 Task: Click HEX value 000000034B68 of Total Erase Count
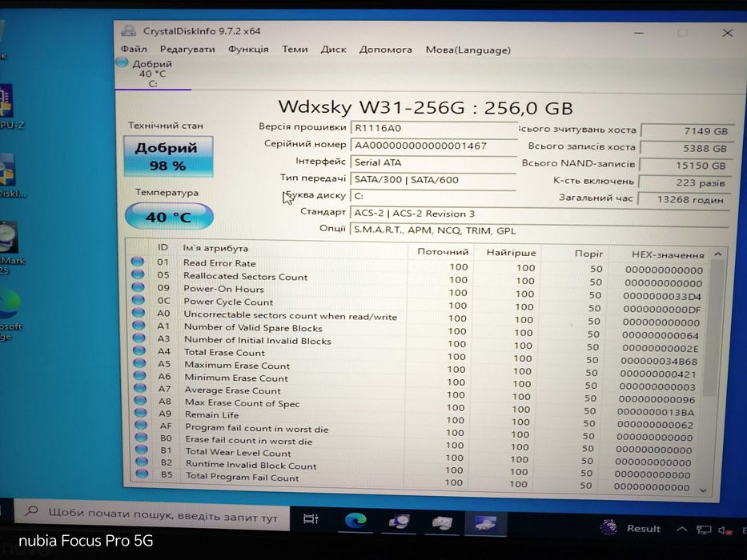click(659, 361)
